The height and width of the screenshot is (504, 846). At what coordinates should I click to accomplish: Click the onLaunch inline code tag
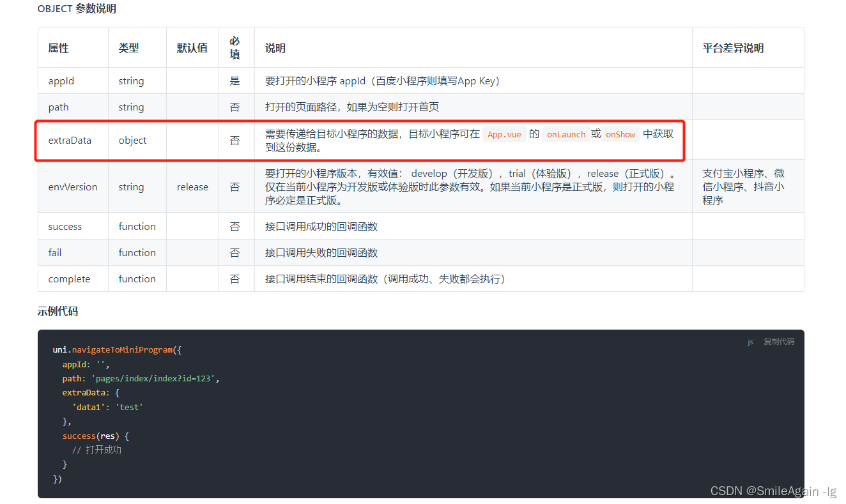click(566, 134)
